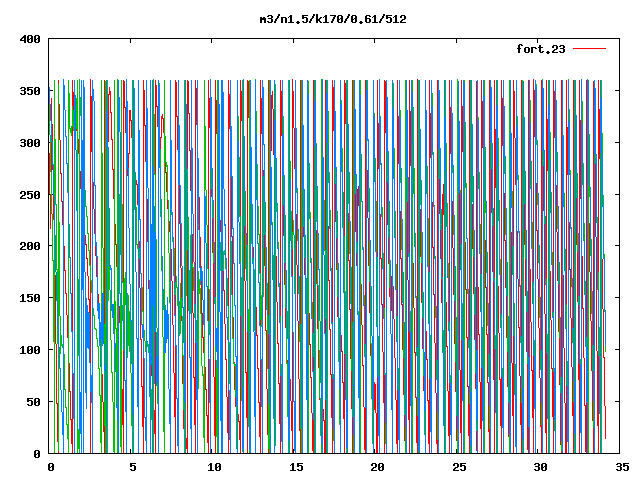The image size is (640, 480).
Task: Click the plot title m3/n1.5/k170/0.61/512
Action: (333, 19)
